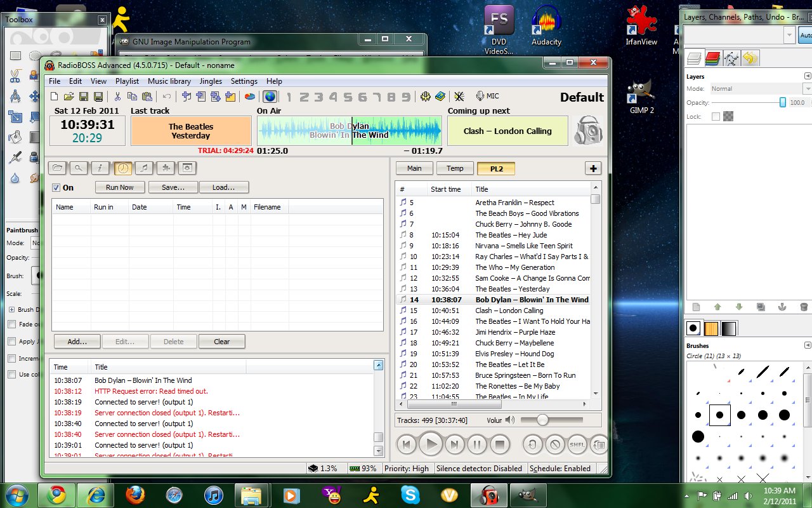812x508 pixels.
Task: Click the On Air waveform progress display
Action: 349,131
